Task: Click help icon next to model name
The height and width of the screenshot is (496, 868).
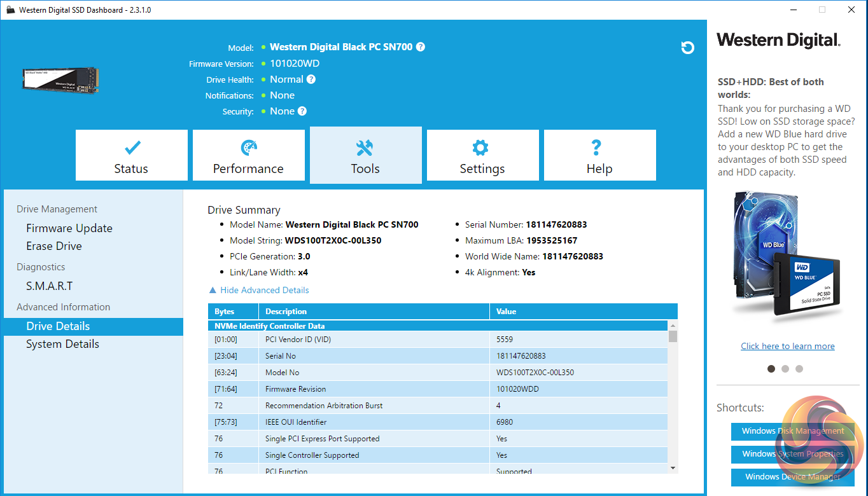Action: (x=421, y=47)
